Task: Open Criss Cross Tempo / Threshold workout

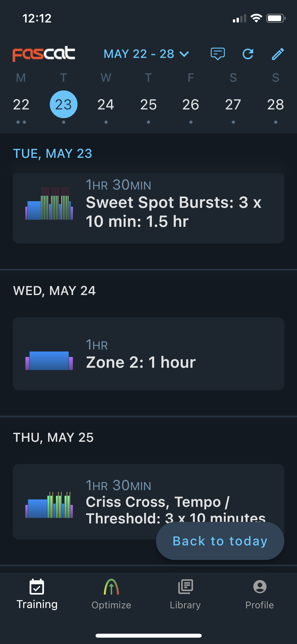Action: (x=148, y=502)
